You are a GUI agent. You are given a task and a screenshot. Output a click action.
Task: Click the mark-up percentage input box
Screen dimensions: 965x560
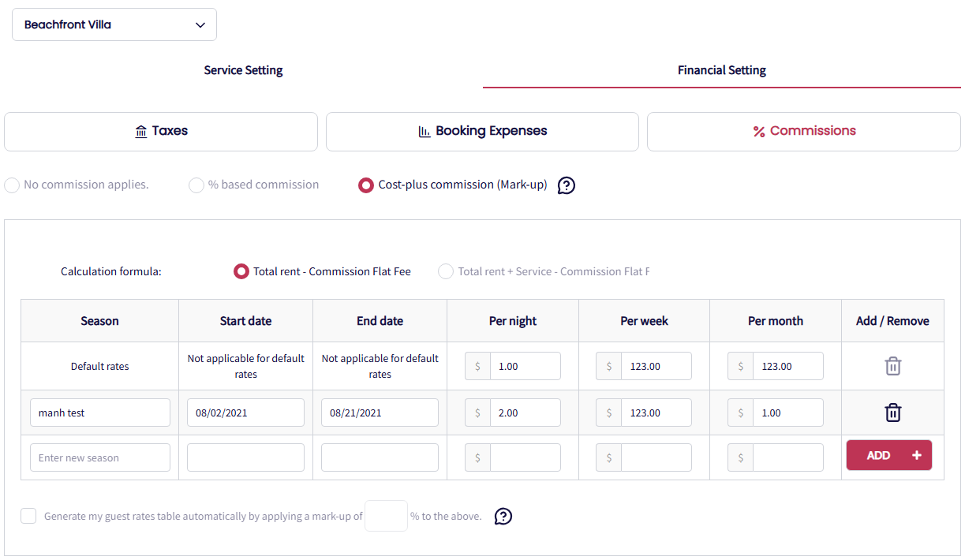(386, 516)
